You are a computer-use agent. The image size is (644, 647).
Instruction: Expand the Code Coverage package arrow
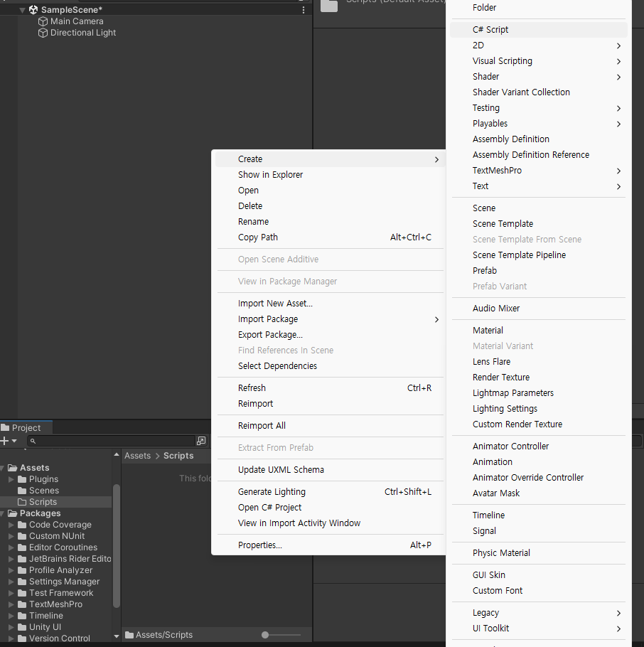click(11, 525)
